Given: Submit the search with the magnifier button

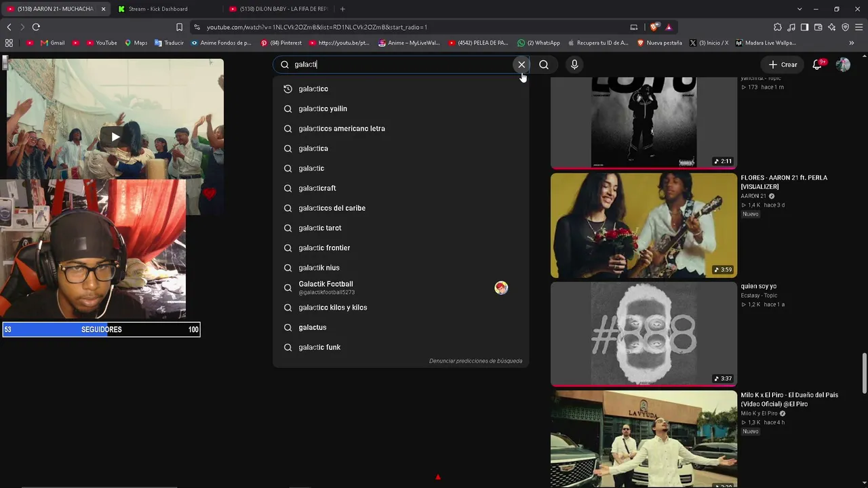Looking at the screenshot, I should [544, 64].
